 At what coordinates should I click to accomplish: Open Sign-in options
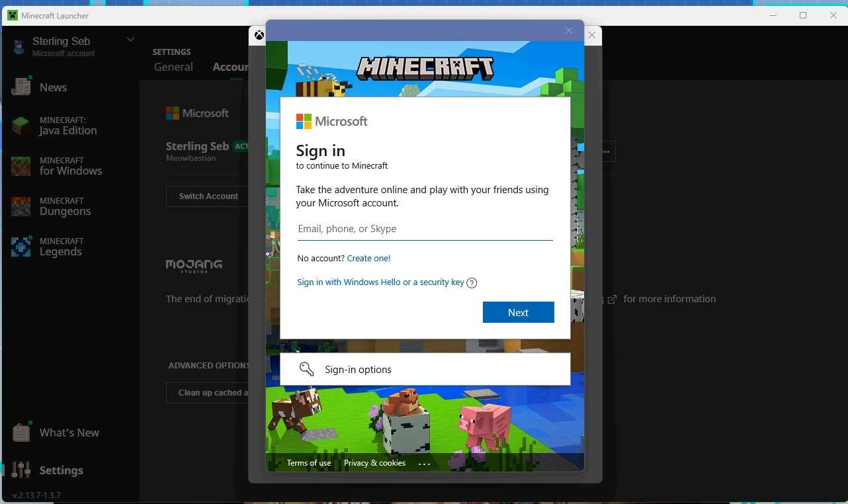click(425, 369)
